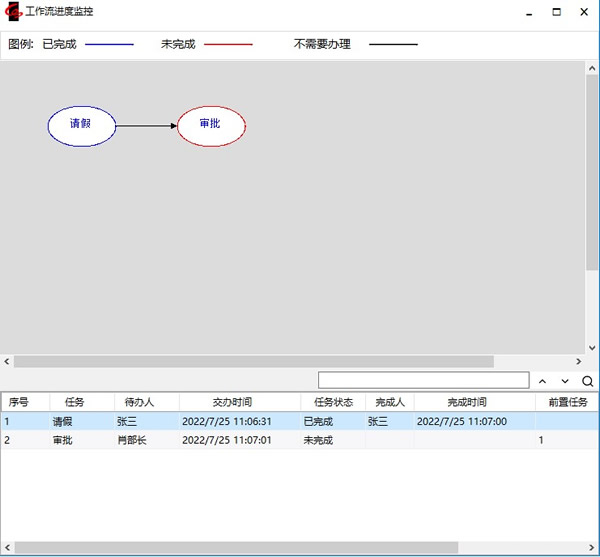Viewport: 600px width, 557px height.
Task: Sort by 任务状态 column header
Action: point(333,402)
